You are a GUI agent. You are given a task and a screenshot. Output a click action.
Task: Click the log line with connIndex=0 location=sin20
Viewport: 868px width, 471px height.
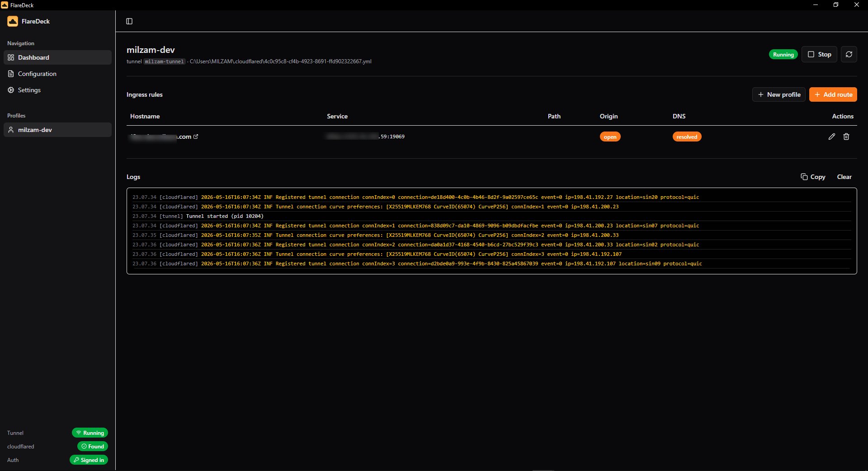click(491, 197)
